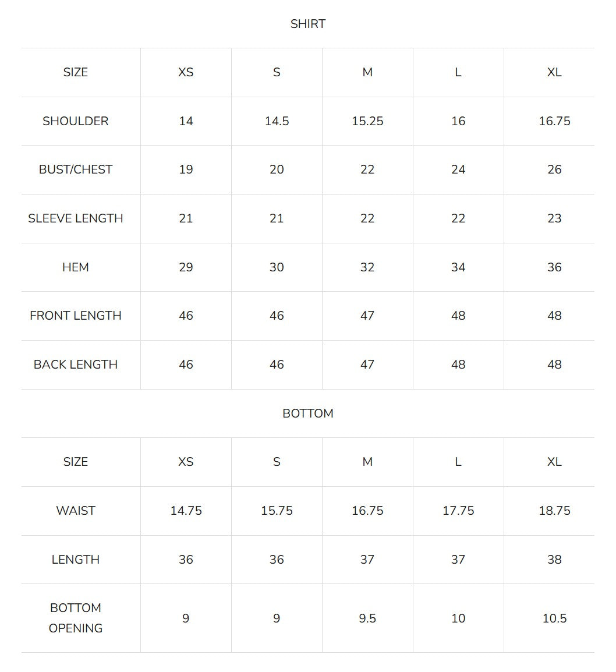
Task: Click the waist value 14.75
Action: point(186,511)
